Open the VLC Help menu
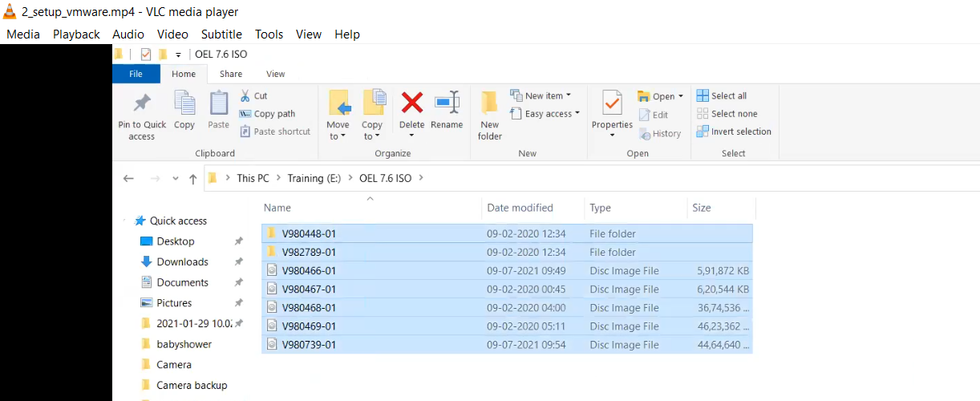This screenshot has width=980, height=401. pos(347,34)
